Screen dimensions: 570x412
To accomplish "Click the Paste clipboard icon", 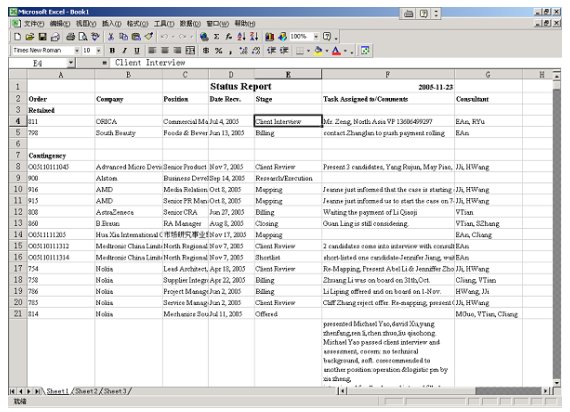I will pyautogui.click(x=136, y=37).
